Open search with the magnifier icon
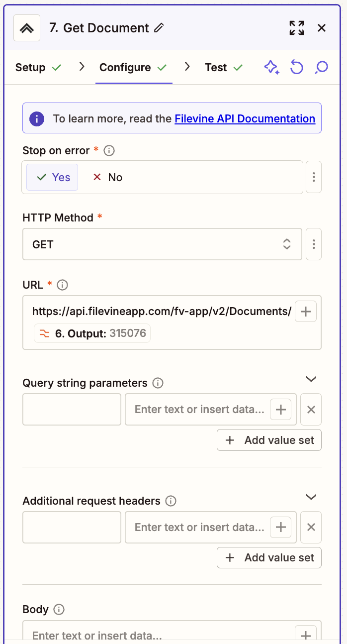The image size is (347, 644). [x=321, y=67]
